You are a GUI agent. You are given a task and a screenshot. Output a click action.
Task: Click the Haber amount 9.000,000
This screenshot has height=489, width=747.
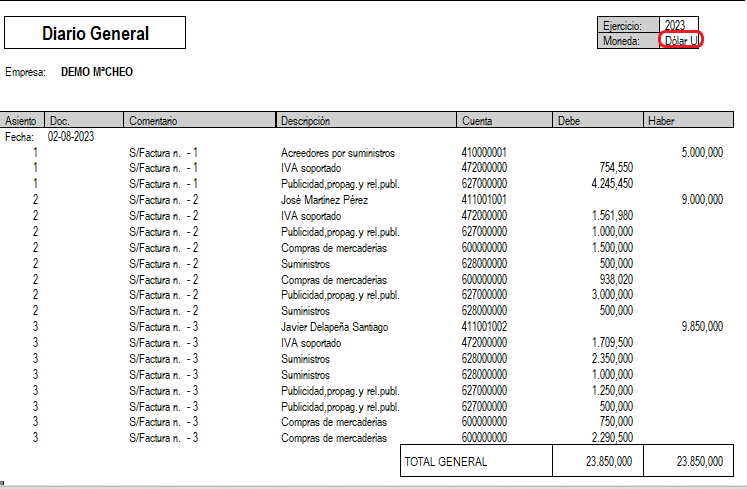click(x=702, y=200)
